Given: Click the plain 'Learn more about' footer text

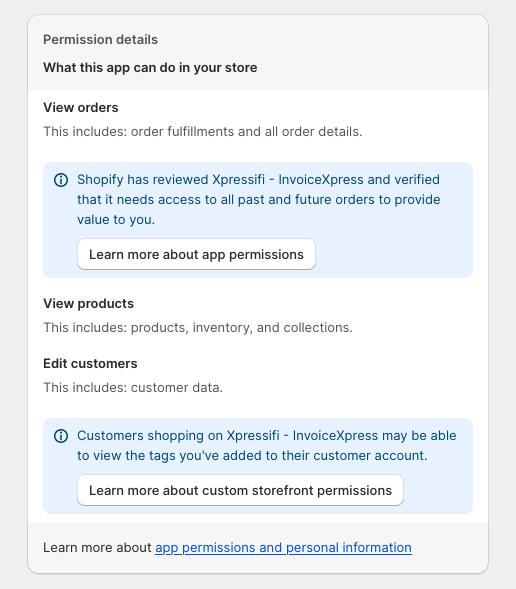Looking at the screenshot, I should 97,548.
